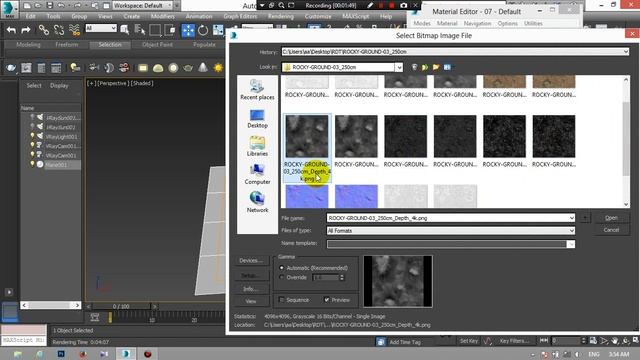
Task: Open the Desktop shortcut in file dialog
Action: tap(257, 119)
